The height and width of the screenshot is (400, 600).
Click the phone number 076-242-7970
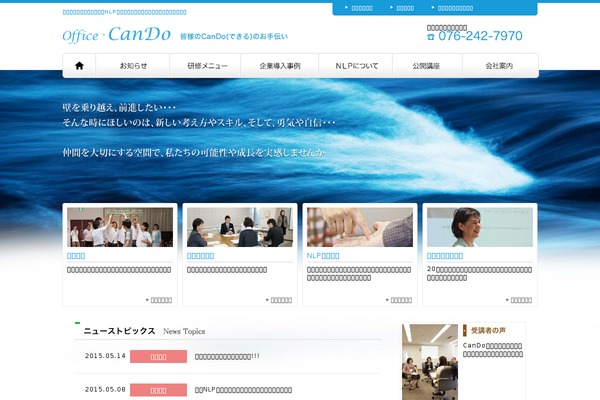(480, 36)
